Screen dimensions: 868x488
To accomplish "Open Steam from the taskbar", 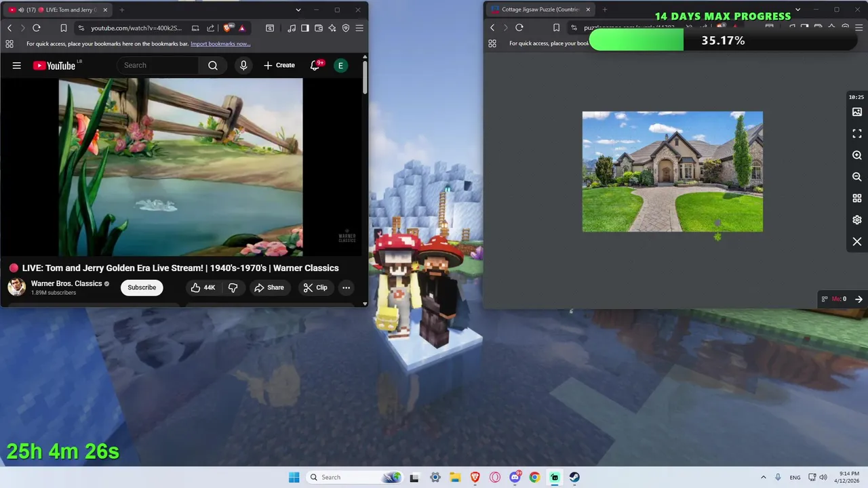I will (574, 477).
